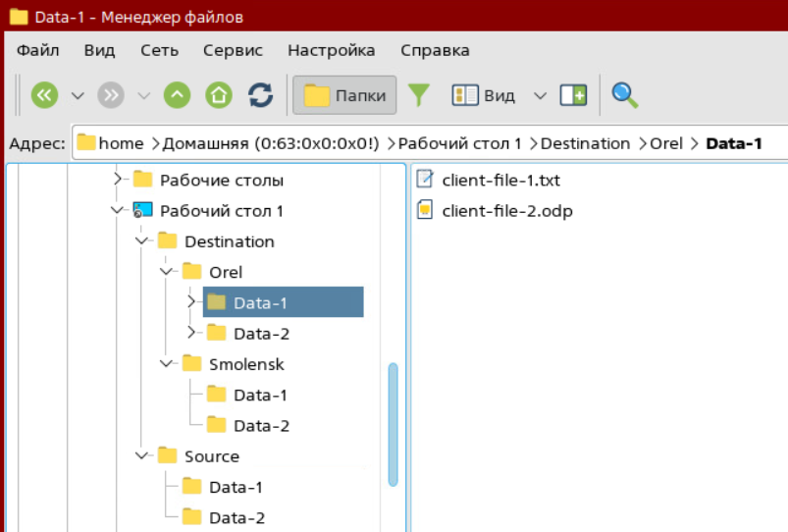
Task: Open the Справка menu
Action: click(435, 50)
